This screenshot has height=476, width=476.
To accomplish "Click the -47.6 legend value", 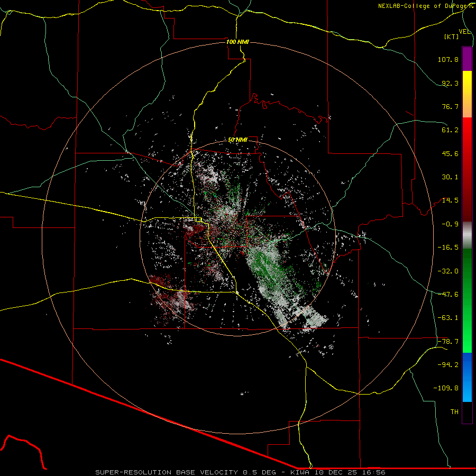I will point(448,295).
